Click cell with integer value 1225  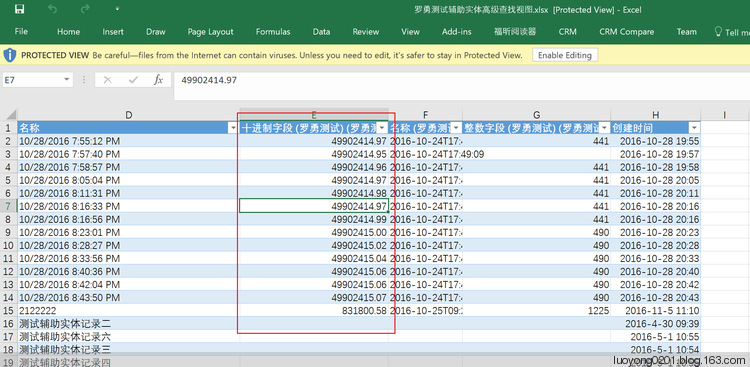(x=536, y=310)
